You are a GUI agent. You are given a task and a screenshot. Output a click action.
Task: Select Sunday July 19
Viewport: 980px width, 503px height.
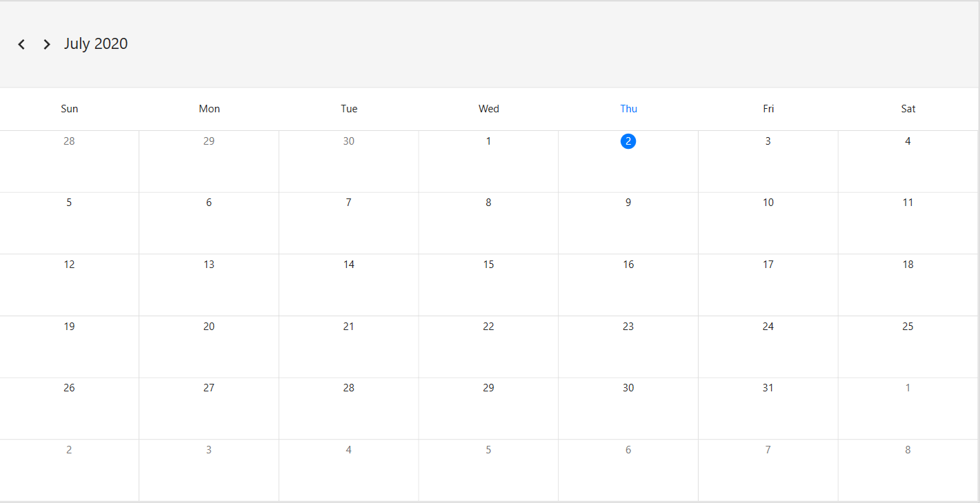[69, 347]
